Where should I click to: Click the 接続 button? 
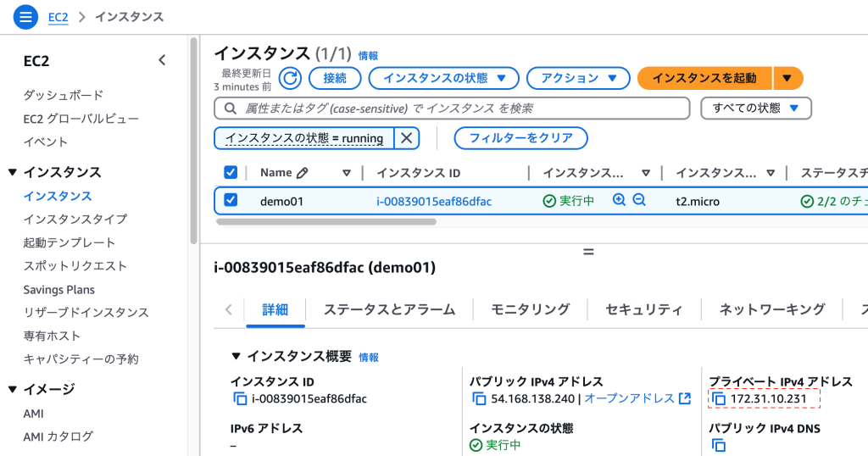[335, 79]
